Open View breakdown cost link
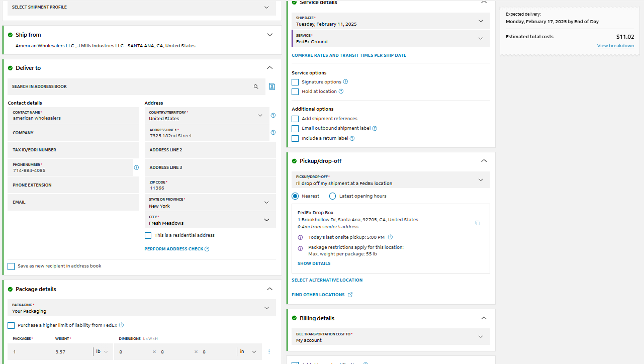Viewport: 644px width, 364px height. point(615,46)
